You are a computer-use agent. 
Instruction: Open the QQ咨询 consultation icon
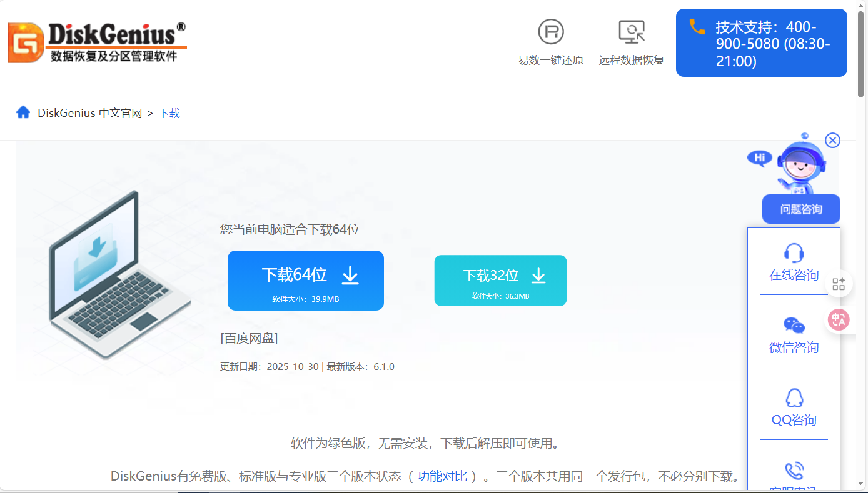[794, 397]
